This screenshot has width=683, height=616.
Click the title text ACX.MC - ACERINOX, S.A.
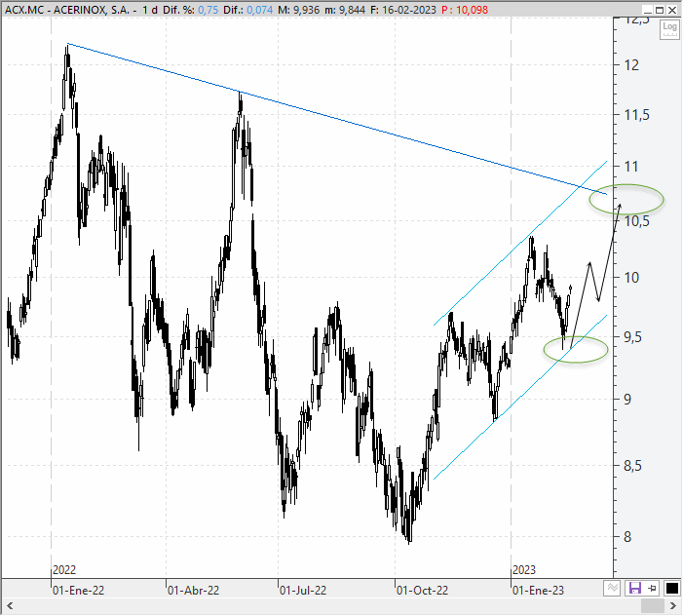point(66,10)
